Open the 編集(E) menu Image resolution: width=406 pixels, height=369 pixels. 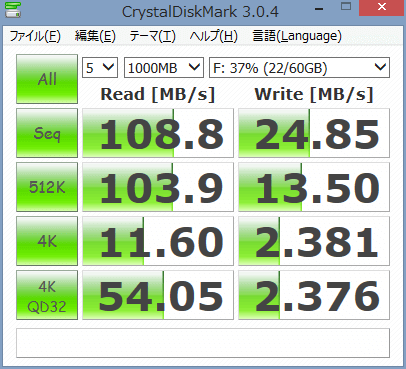pos(95,36)
